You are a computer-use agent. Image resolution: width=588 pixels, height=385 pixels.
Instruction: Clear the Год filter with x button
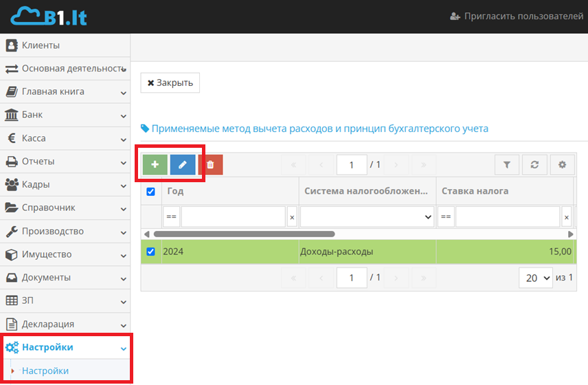292,217
